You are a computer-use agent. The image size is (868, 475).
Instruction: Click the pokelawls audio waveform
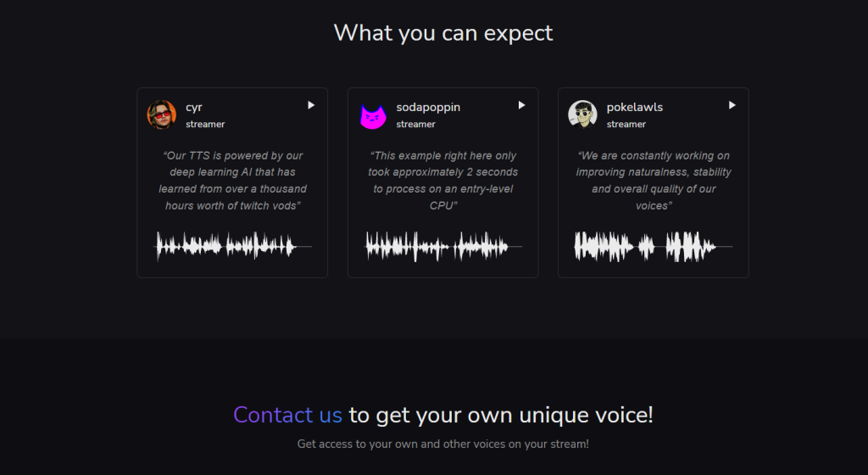tap(653, 247)
